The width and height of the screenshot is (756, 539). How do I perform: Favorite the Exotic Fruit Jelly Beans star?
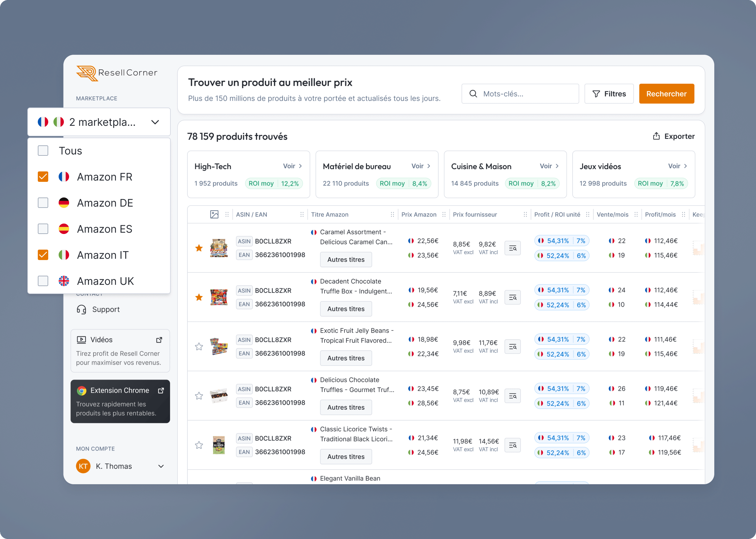pos(199,346)
